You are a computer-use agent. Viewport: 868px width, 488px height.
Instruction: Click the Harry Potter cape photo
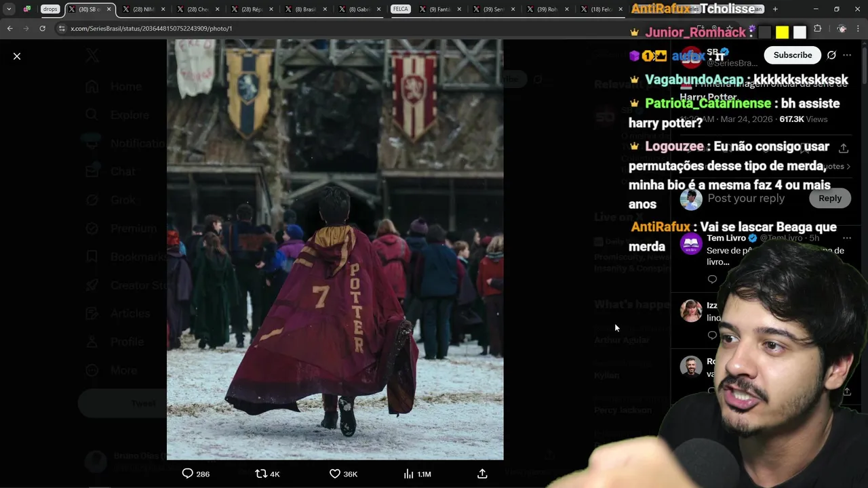point(335,249)
